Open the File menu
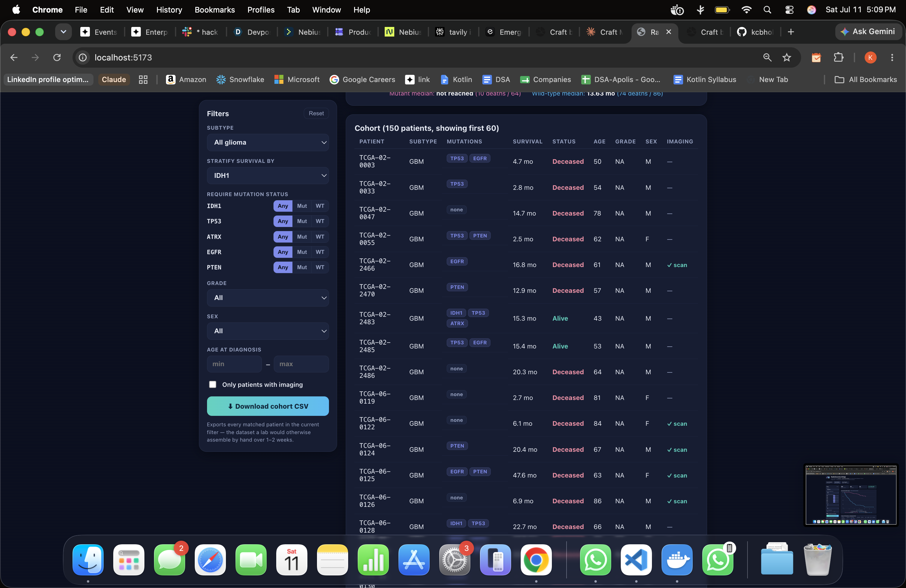 (81, 10)
